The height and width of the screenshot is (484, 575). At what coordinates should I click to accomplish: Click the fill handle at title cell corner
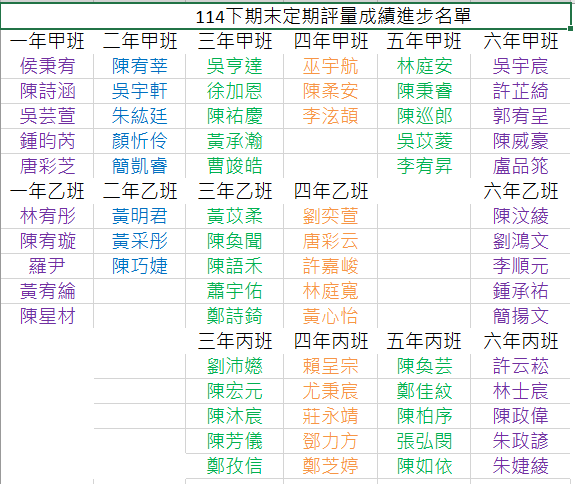pyautogui.click(x=571, y=28)
